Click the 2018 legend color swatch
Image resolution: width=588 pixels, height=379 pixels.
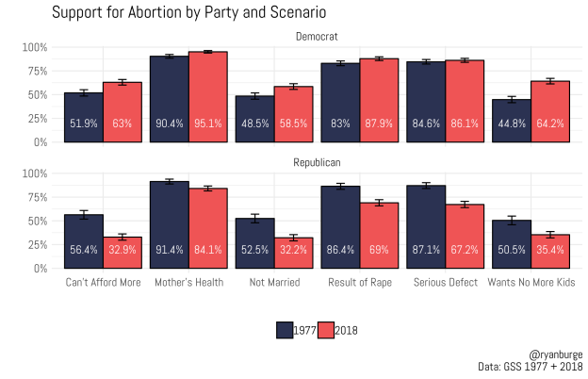click(x=327, y=329)
